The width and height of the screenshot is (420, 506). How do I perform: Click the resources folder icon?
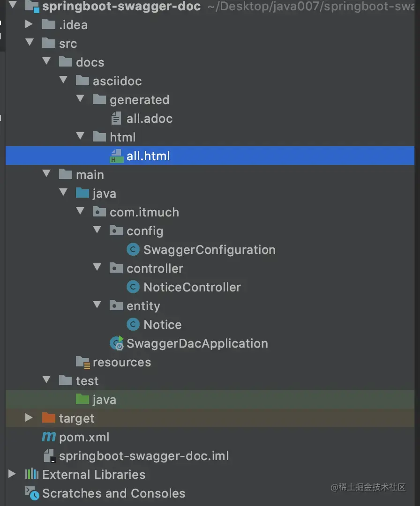coord(83,362)
